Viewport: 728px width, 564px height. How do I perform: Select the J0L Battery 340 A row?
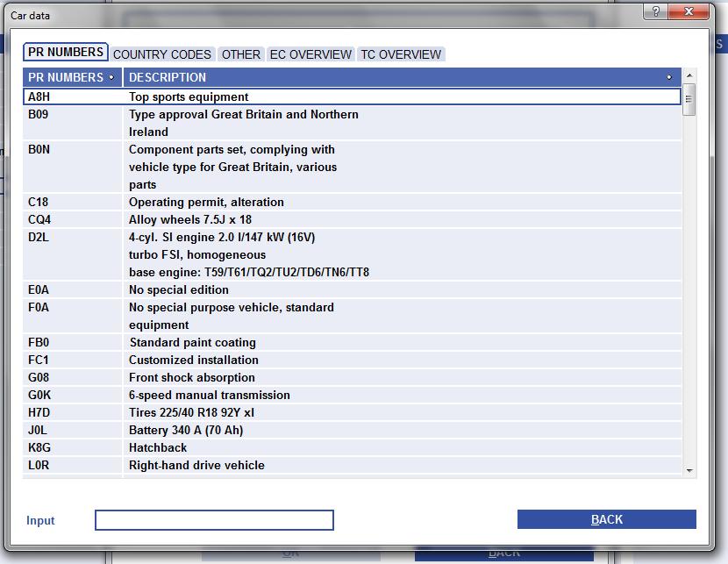click(x=351, y=430)
